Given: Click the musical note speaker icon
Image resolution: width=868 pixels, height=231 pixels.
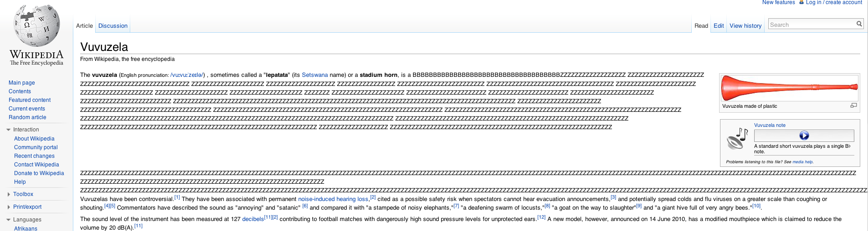Looking at the screenshot, I should (737, 139).
